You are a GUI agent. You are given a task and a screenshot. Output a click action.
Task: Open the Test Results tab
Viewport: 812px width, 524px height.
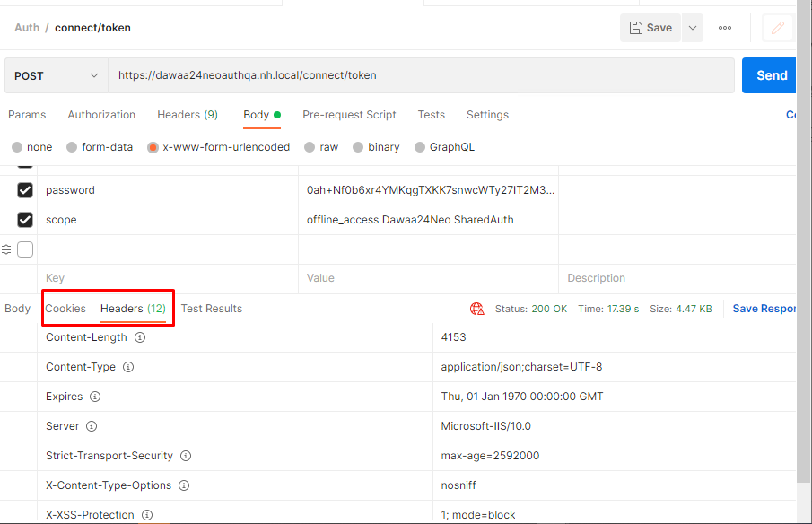(212, 309)
